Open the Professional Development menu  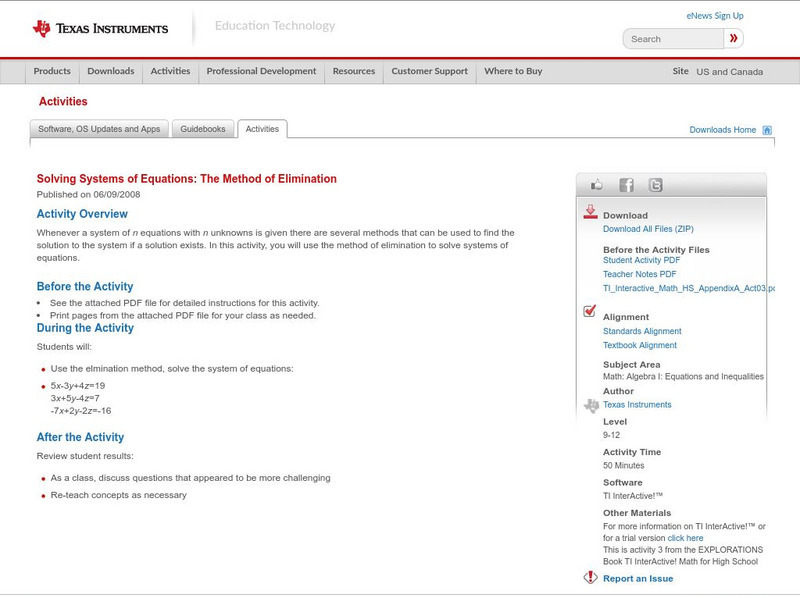tap(261, 71)
